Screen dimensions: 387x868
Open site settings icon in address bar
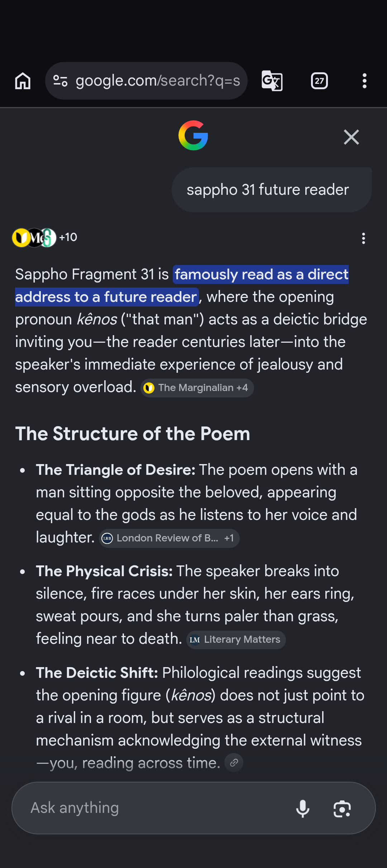[60, 81]
